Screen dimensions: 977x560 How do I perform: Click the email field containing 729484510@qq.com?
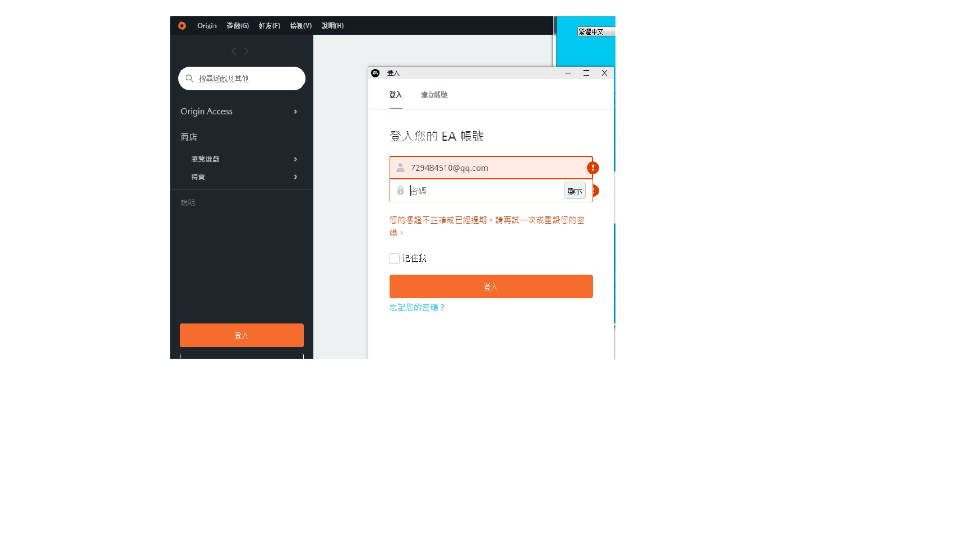[491, 168]
